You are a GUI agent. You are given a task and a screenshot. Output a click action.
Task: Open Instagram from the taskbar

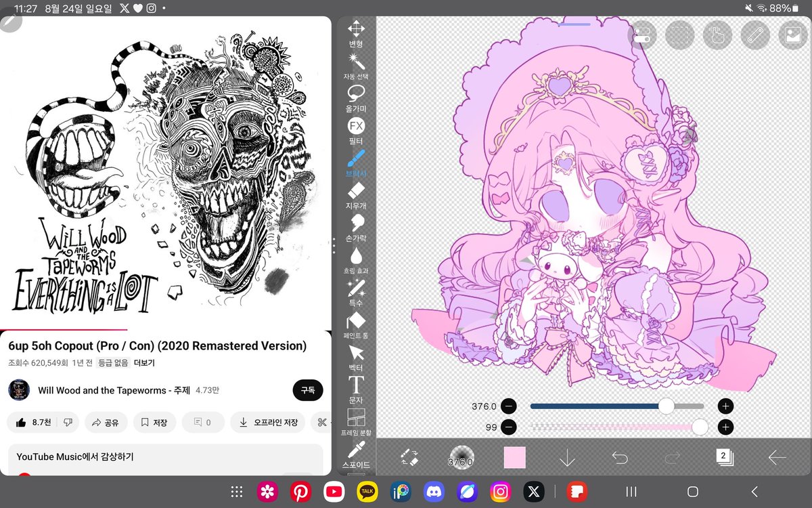pyautogui.click(x=500, y=492)
